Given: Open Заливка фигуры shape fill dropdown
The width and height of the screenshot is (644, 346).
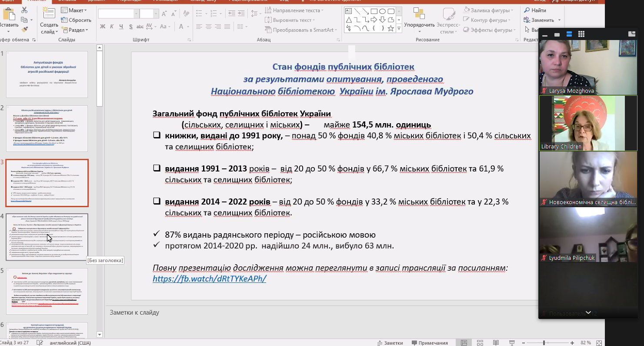Looking at the screenshot, I should (489, 10).
